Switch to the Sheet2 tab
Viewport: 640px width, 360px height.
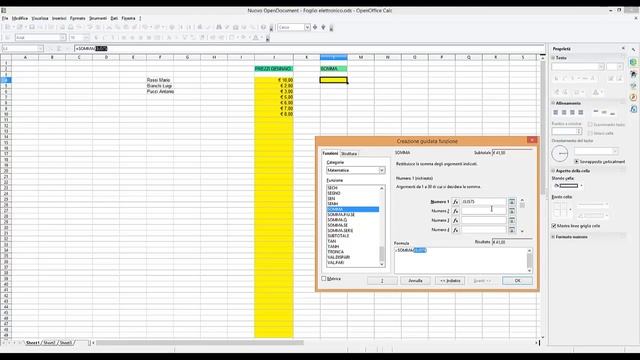click(x=49, y=343)
